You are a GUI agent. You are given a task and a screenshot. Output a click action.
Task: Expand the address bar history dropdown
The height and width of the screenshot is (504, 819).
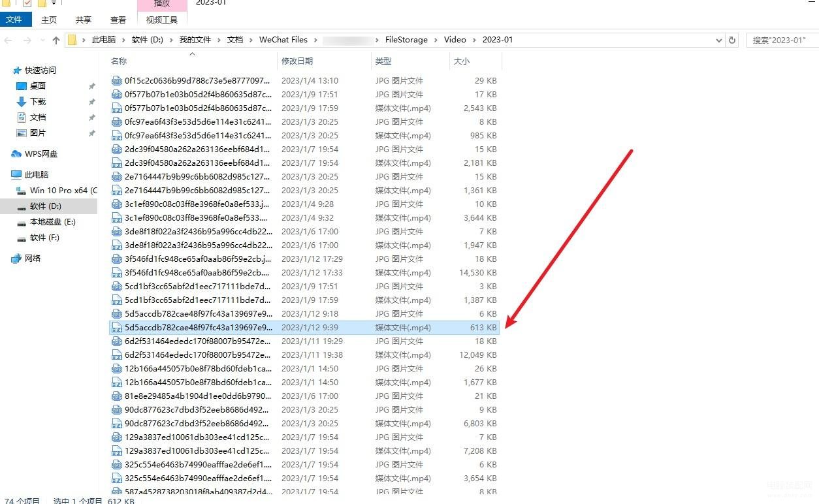point(719,40)
